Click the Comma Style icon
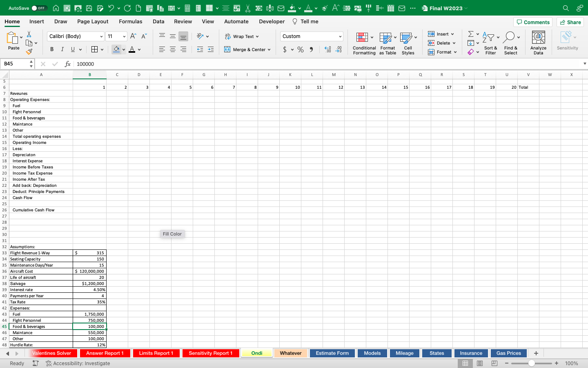The image size is (588, 368). [311, 49]
